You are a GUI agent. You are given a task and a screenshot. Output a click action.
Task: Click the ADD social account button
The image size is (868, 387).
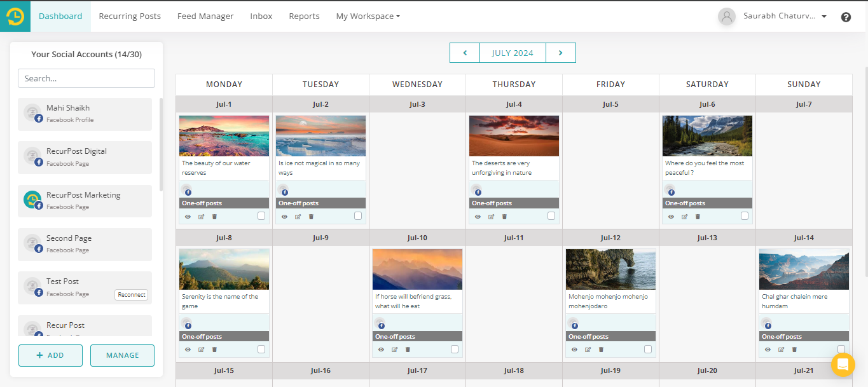pyautogui.click(x=50, y=355)
